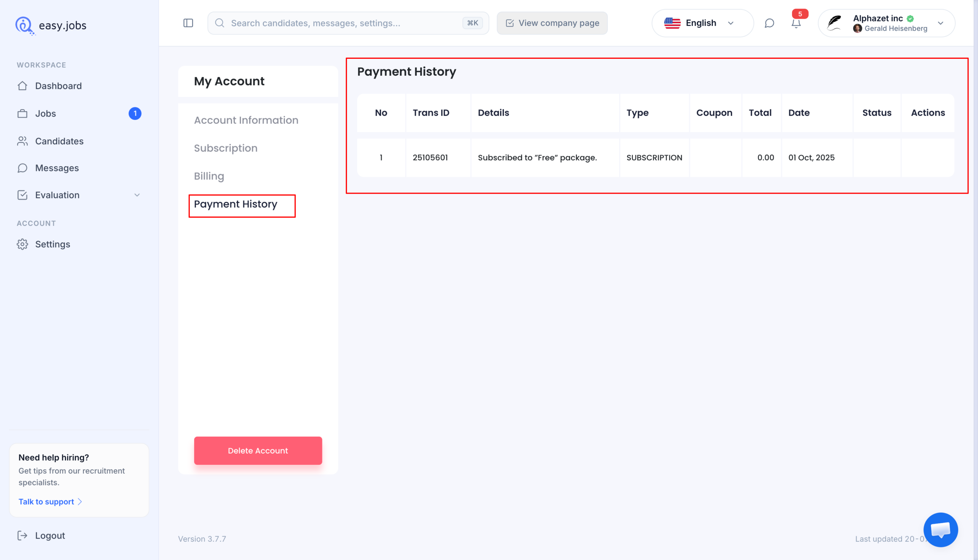The height and width of the screenshot is (560, 978).
Task: Click the Dashboard home icon
Action: (22, 86)
